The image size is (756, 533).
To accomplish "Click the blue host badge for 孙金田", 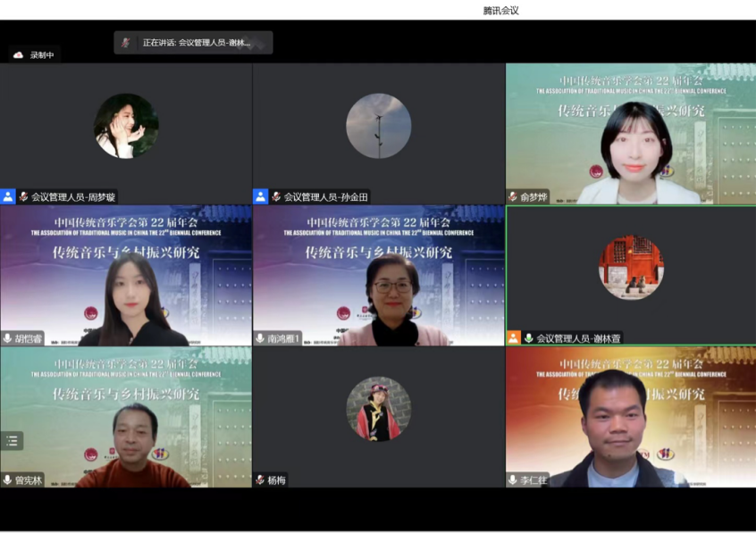I will [261, 196].
